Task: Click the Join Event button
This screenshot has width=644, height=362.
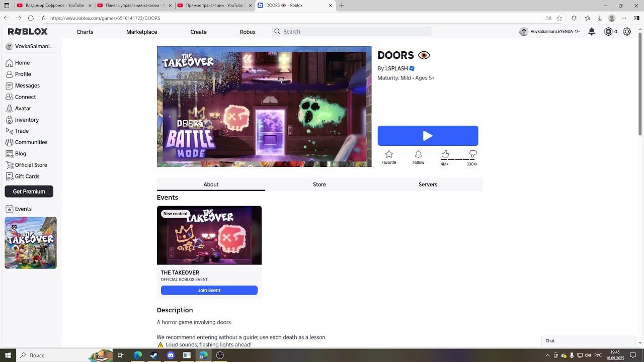Action: pyautogui.click(x=209, y=290)
